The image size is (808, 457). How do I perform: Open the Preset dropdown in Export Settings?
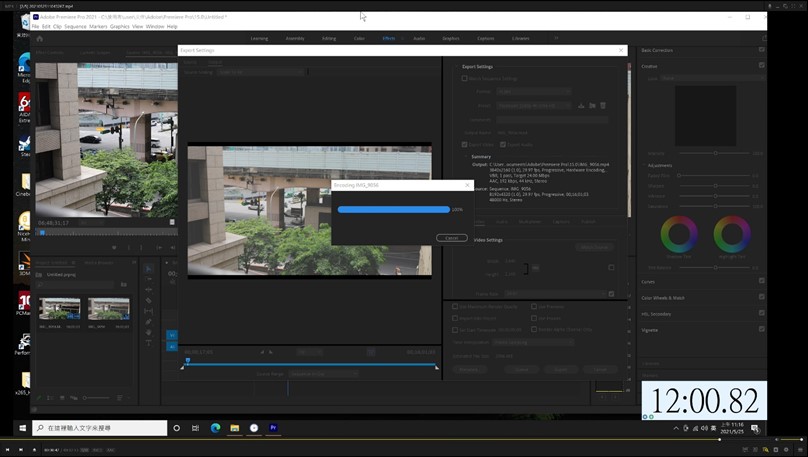[x=533, y=105]
